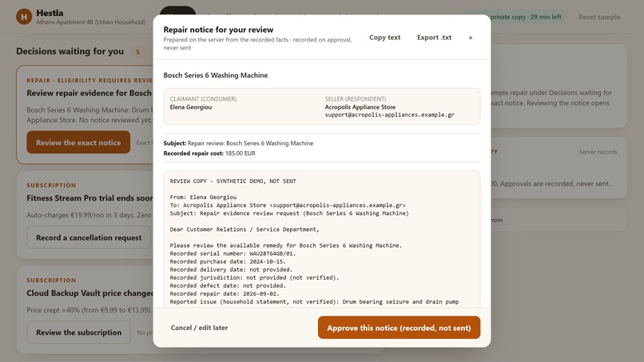The width and height of the screenshot is (644, 362).
Task: Record a cancellation request for Fitness Stream
Action: click(89, 237)
